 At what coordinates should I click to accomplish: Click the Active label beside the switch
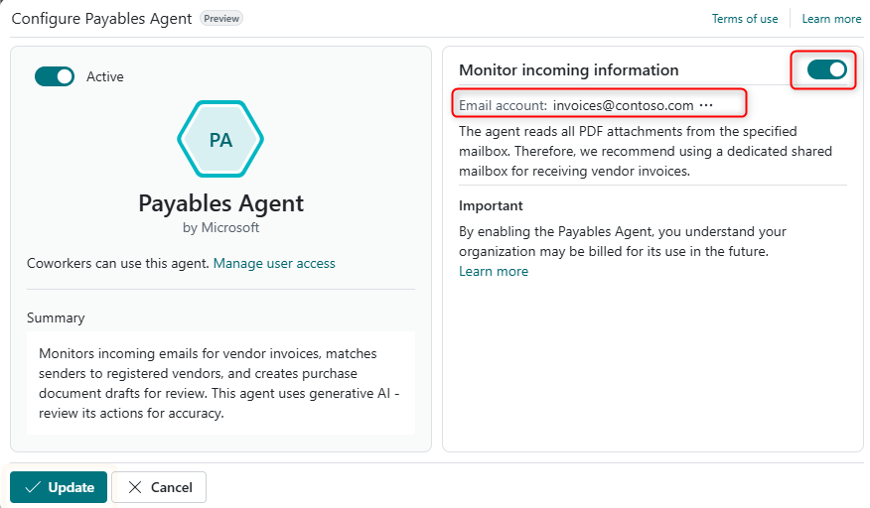[105, 76]
